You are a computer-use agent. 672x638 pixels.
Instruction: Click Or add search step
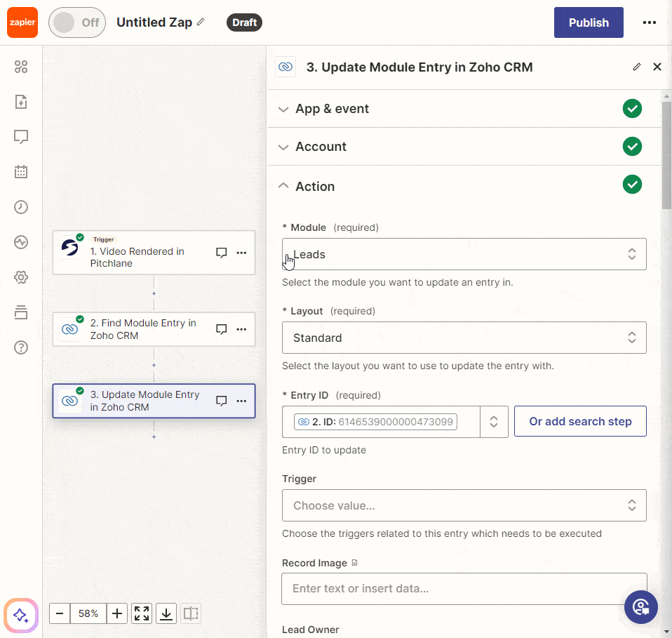[580, 422]
